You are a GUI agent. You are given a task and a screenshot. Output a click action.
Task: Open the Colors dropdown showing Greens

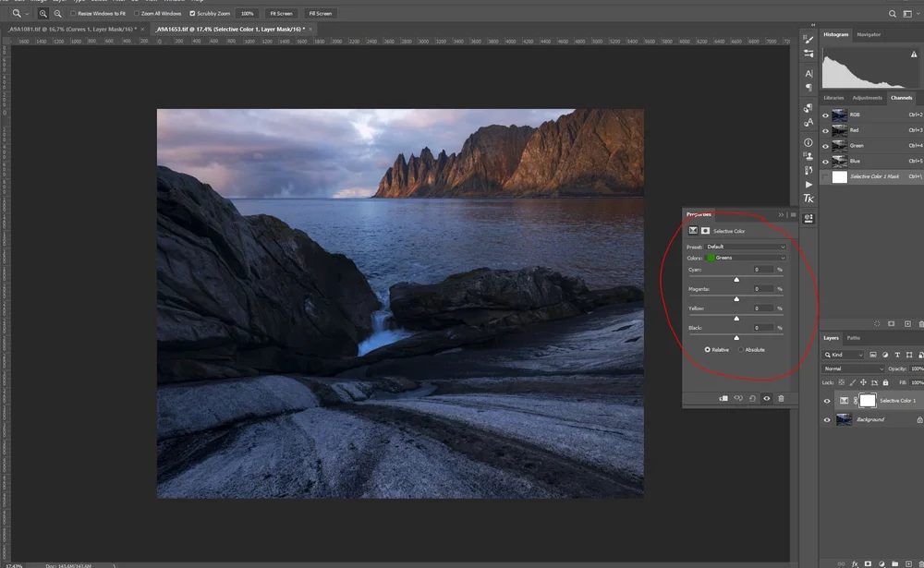pyautogui.click(x=746, y=258)
